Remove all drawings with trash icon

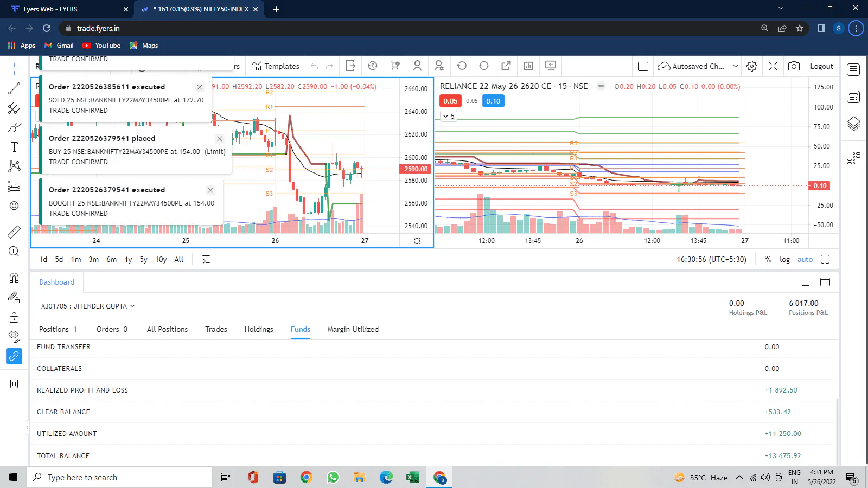coord(14,383)
